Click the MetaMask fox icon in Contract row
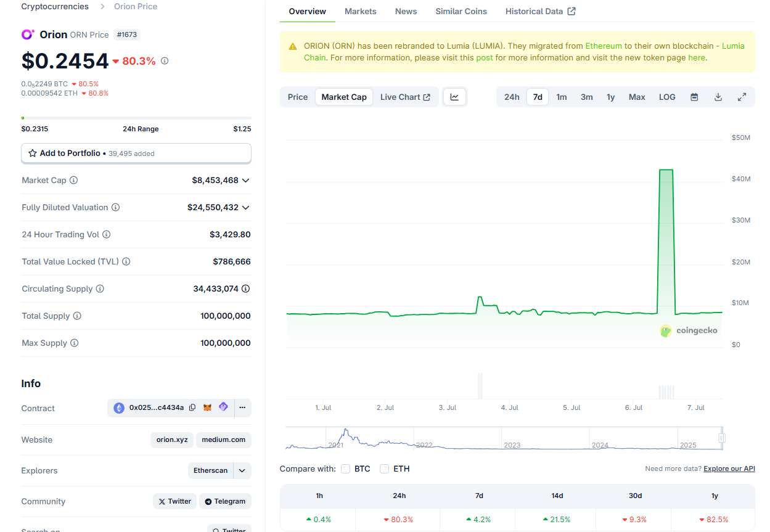 [208, 407]
